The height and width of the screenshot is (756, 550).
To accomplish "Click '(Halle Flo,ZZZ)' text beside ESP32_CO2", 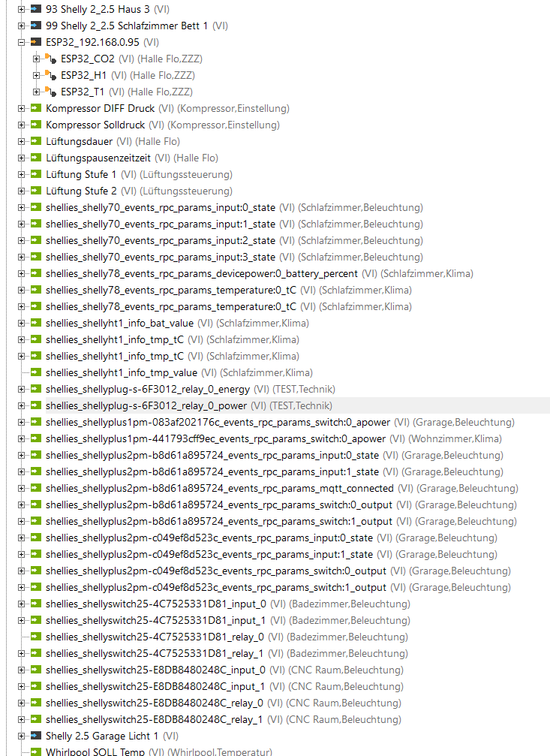I will point(170,59).
